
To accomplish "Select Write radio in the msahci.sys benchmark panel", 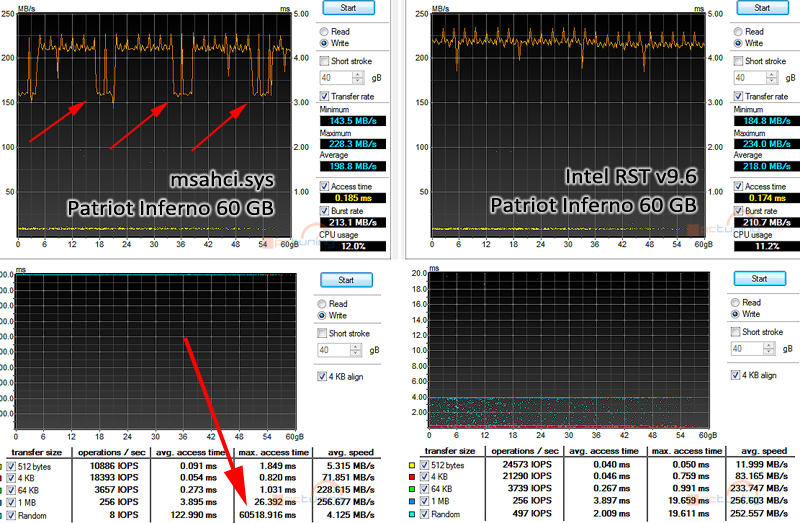I will click(x=324, y=43).
